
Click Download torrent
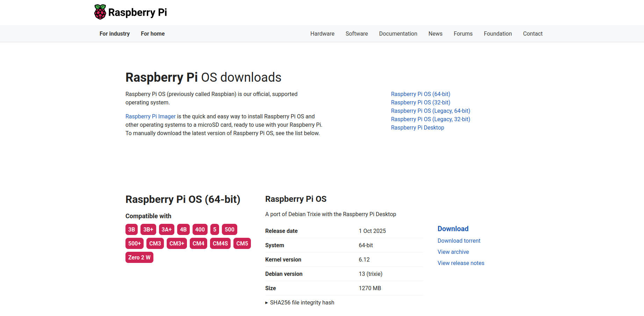click(x=459, y=241)
